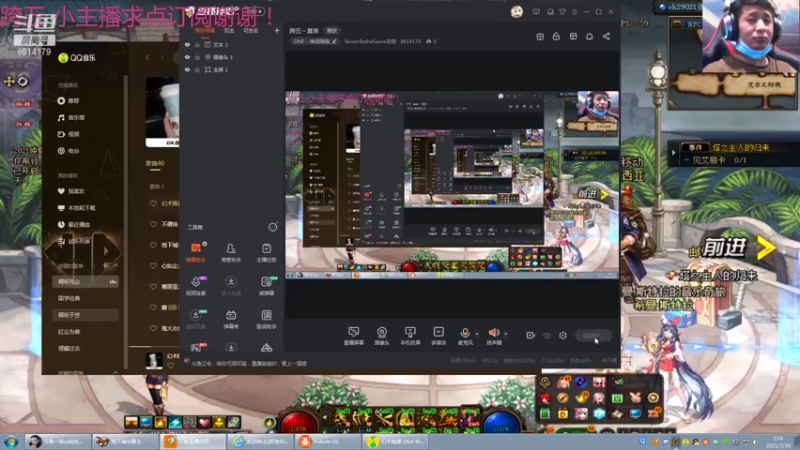Open speaker options arrow beside 扬声器
This screenshot has width=800, height=450.
(506, 334)
